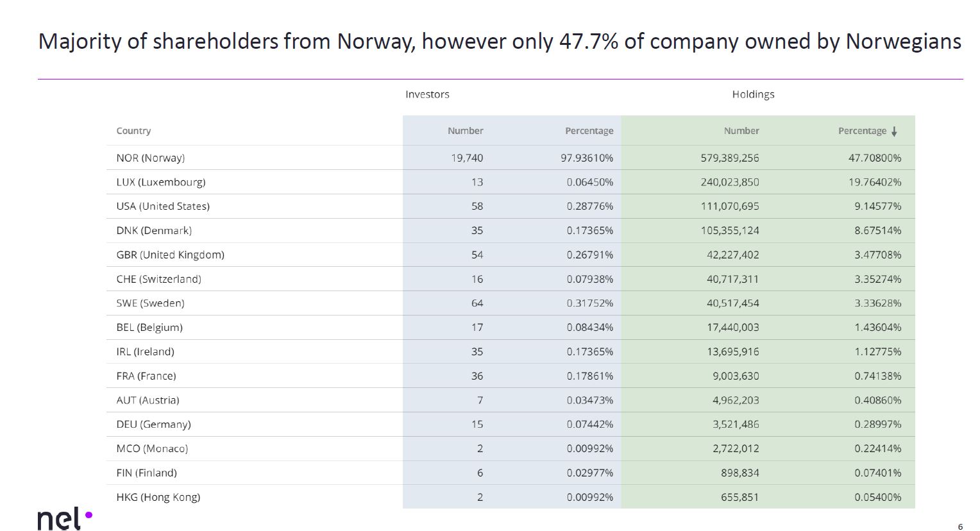This screenshot has width=980, height=531.
Task: Click the USA (United States) row label
Action: [163, 206]
